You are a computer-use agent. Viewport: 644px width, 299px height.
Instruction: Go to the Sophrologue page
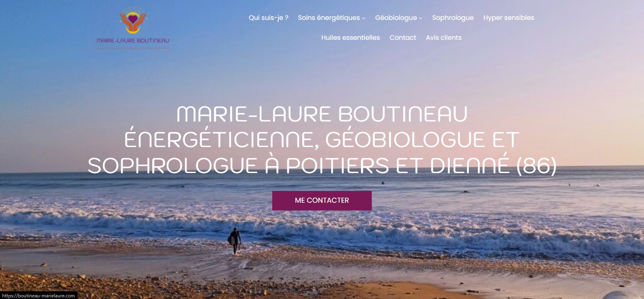coord(453,18)
